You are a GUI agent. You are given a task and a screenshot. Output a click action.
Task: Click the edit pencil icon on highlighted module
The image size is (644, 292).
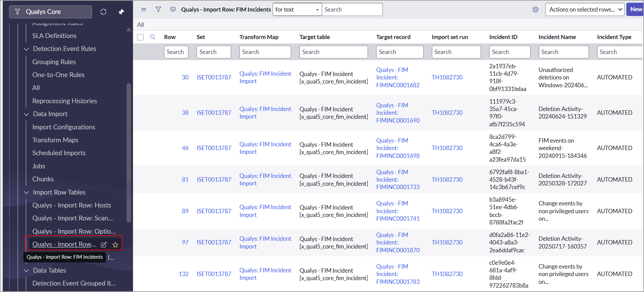104,244
